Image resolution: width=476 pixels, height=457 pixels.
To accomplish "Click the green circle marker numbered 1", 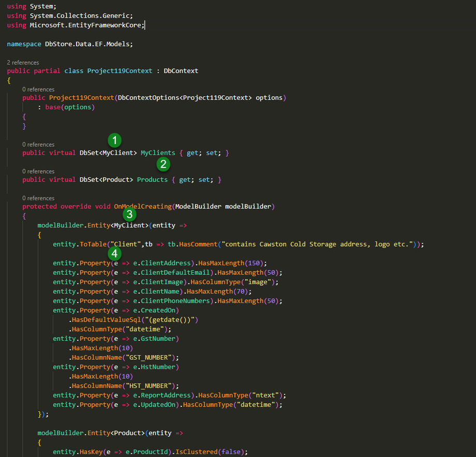I will coord(114,140).
